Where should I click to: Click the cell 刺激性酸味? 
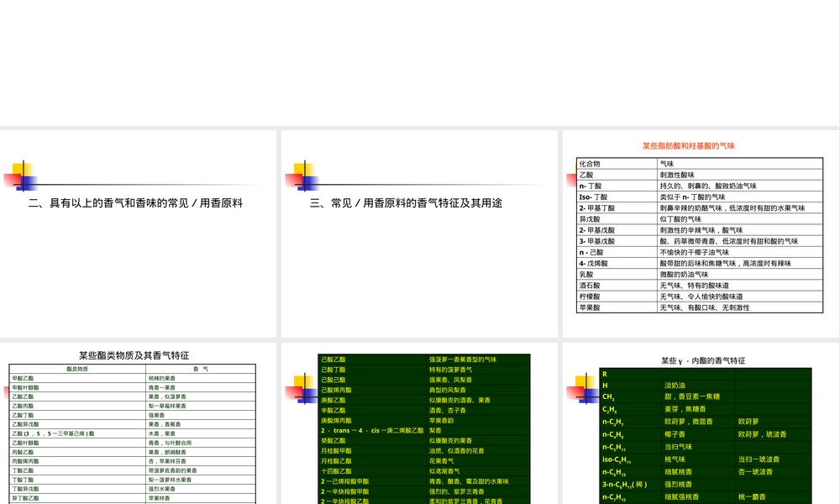[740, 175]
